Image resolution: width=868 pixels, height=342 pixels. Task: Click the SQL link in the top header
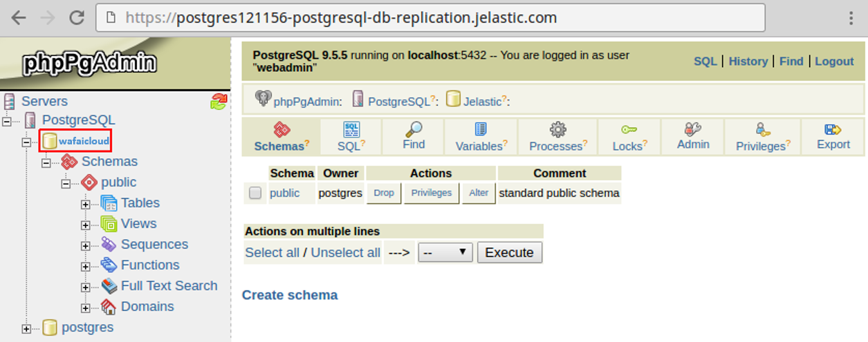pyautogui.click(x=705, y=61)
